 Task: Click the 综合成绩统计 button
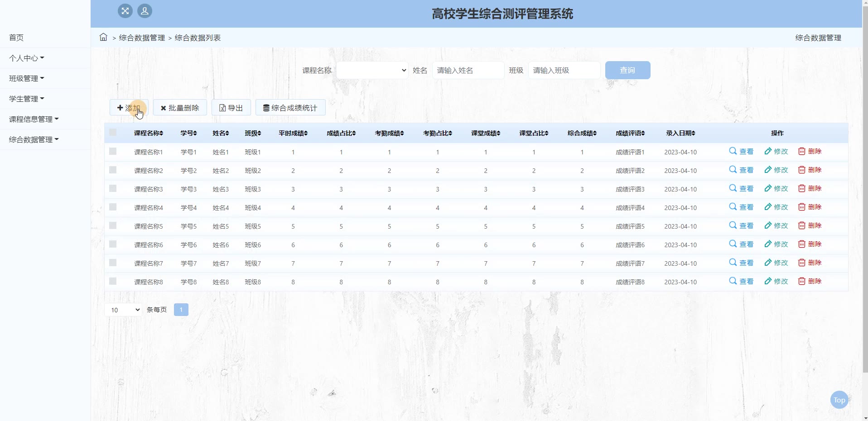(x=290, y=108)
